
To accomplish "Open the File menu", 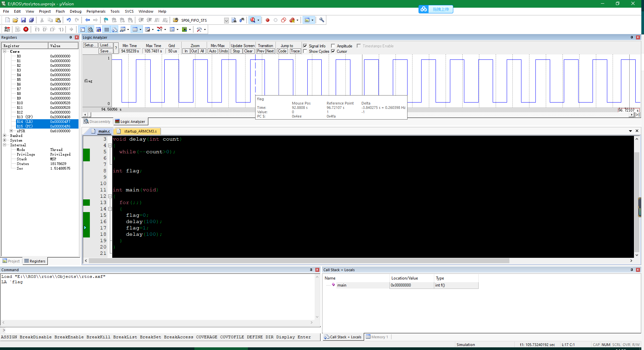I will click(x=6, y=11).
